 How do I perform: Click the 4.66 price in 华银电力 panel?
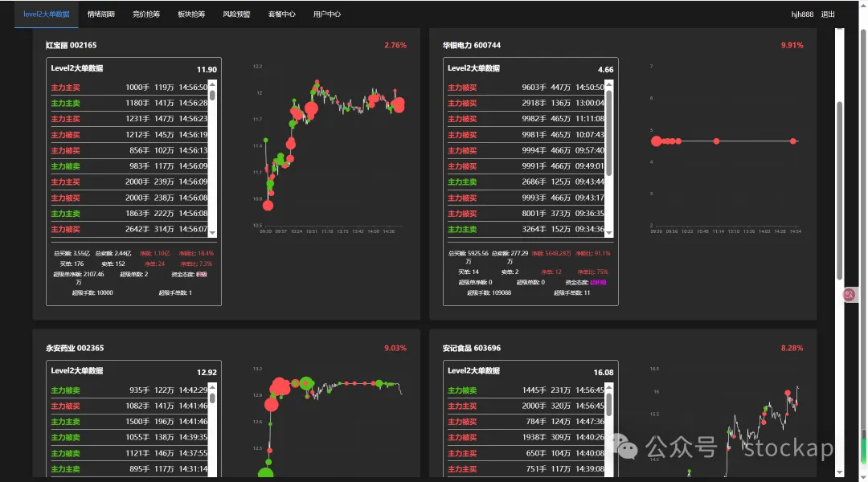606,70
